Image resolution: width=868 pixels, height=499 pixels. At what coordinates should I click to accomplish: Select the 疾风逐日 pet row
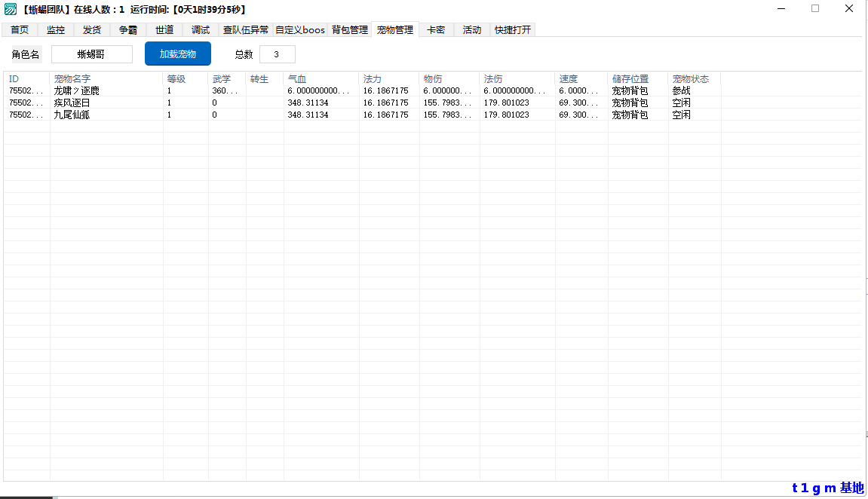[72, 103]
